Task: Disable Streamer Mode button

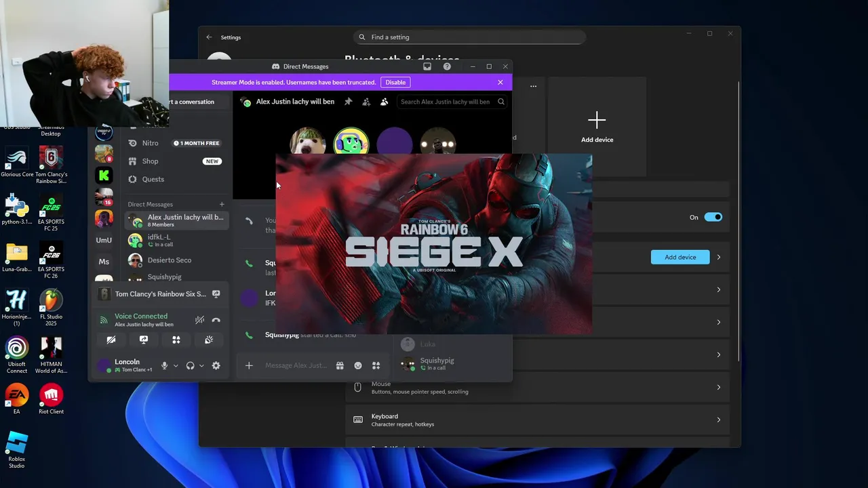Action: point(395,82)
